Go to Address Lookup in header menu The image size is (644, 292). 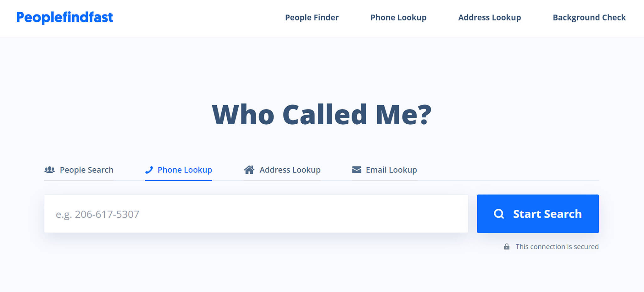(x=490, y=18)
